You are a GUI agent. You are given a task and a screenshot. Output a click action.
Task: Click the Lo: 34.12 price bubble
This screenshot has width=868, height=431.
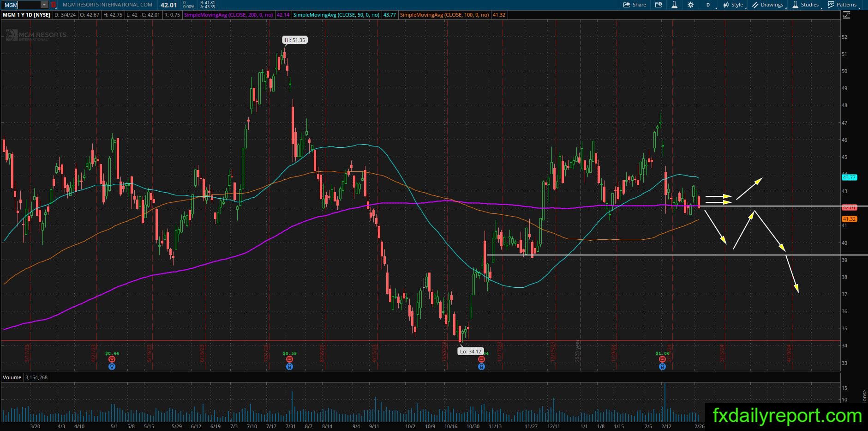click(x=470, y=352)
